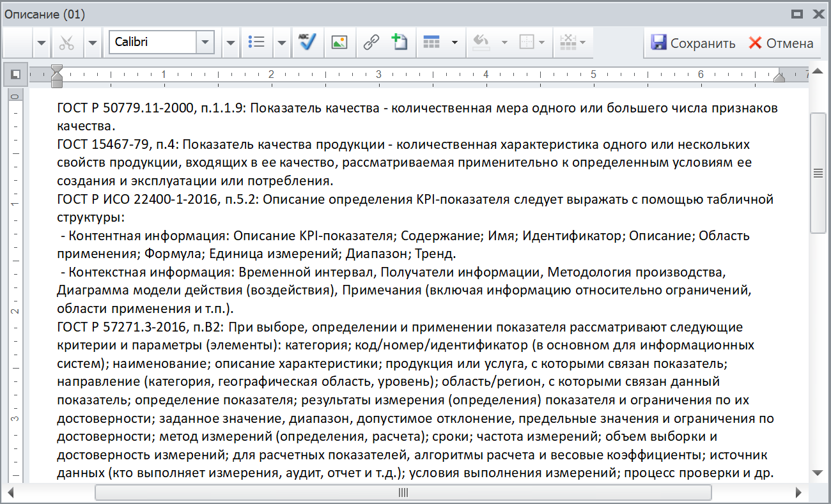The width and height of the screenshot is (831, 504).
Task: Insert a picture using the image icon
Action: 339,43
